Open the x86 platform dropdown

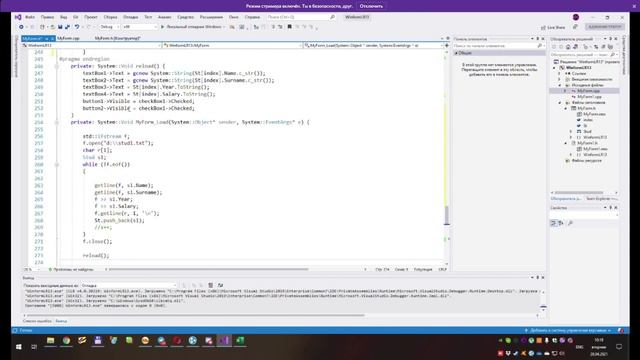(140, 27)
